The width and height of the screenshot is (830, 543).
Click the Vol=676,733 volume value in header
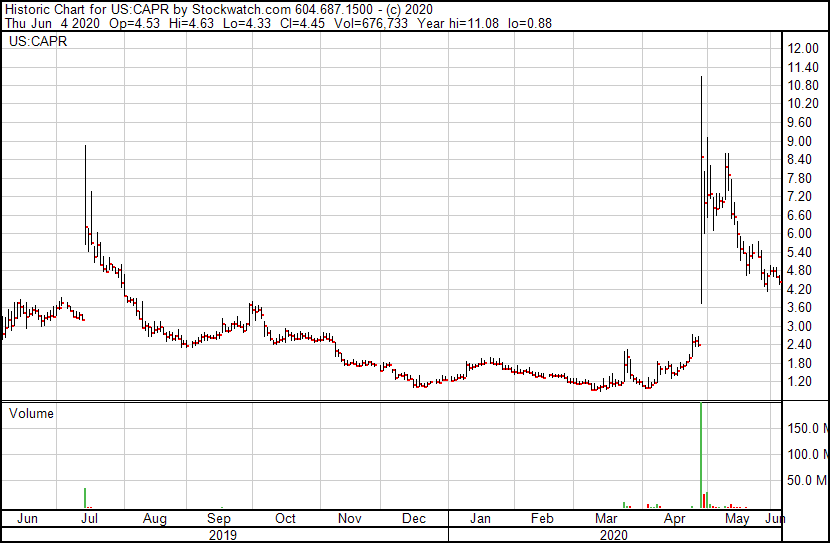371,23
